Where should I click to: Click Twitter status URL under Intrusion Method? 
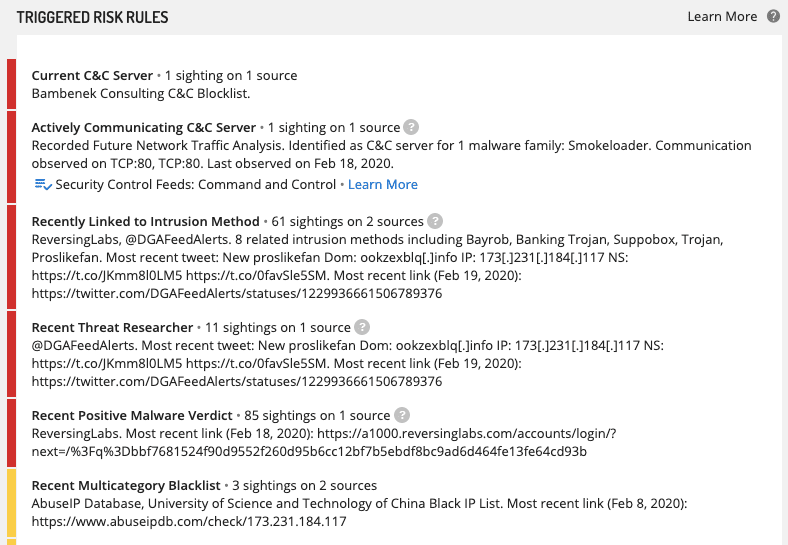pos(237,294)
